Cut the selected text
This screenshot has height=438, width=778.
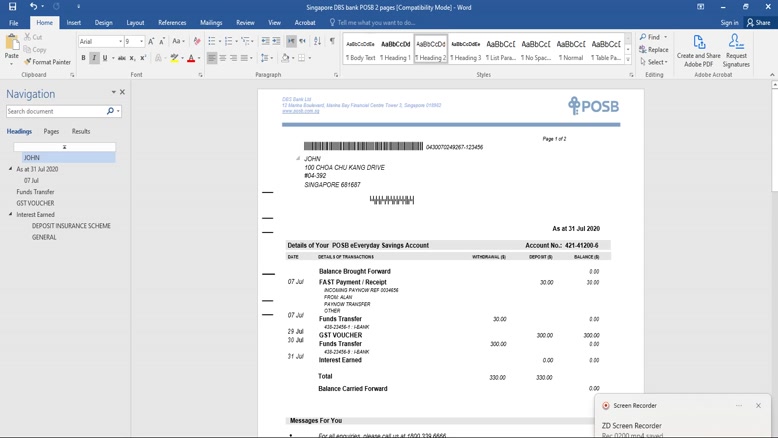33,37
